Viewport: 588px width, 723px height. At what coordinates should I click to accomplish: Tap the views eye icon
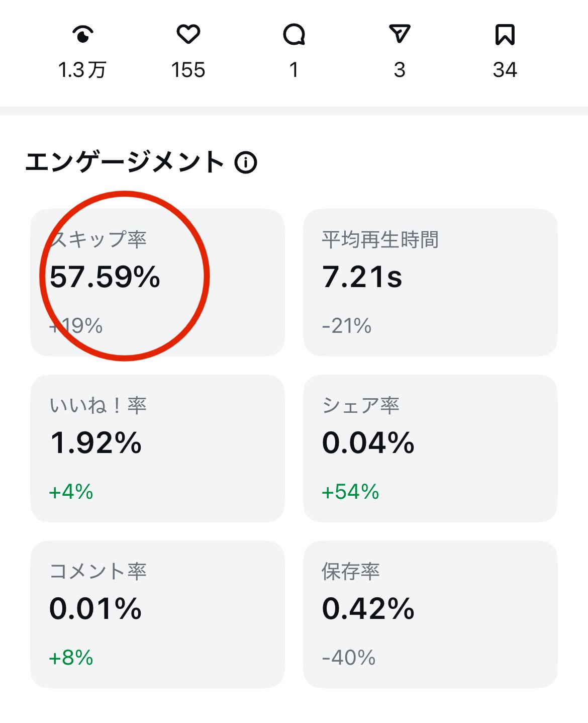pyautogui.click(x=83, y=35)
